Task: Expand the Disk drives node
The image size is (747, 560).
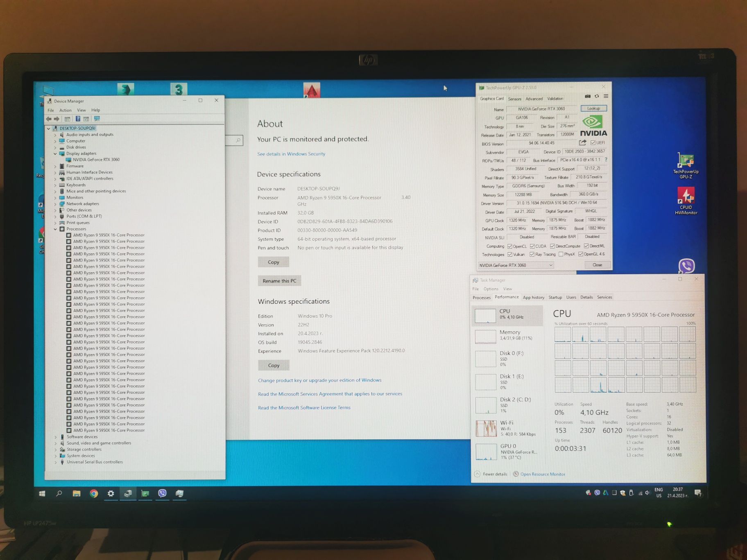Action: 55,147
